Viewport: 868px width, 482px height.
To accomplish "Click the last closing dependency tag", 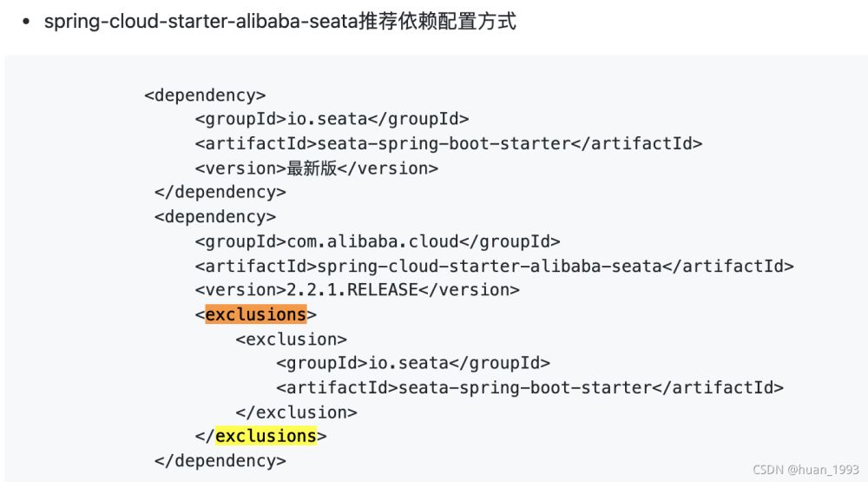I will click(x=220, y=460).
